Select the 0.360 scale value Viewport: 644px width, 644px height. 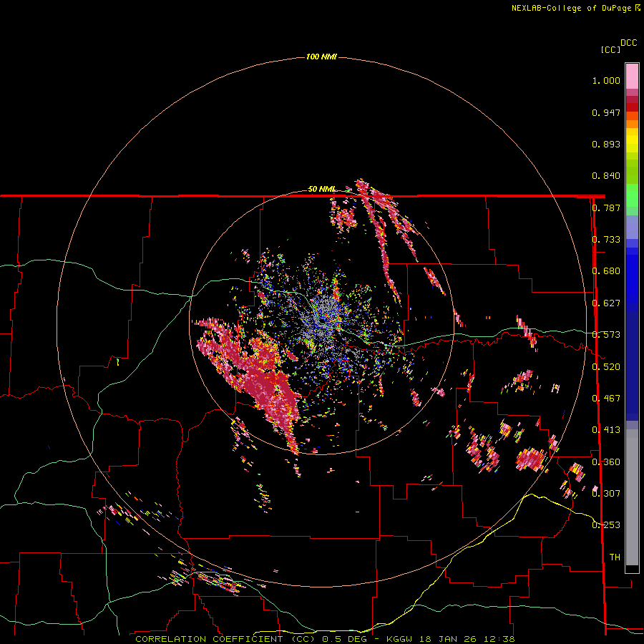point(606,462)
